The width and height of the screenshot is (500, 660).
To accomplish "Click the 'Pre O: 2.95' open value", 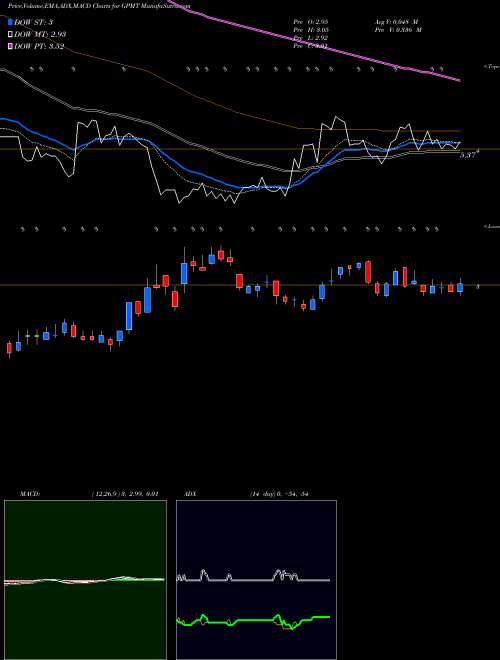I will [311, 21].
